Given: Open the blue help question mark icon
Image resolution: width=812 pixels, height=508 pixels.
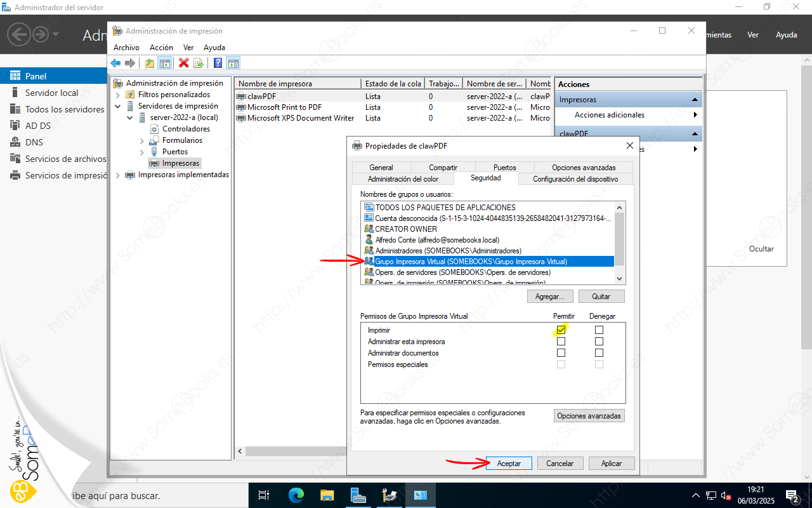Looking at the screenshot, I should pyautogui.click(x=218, y=63).
